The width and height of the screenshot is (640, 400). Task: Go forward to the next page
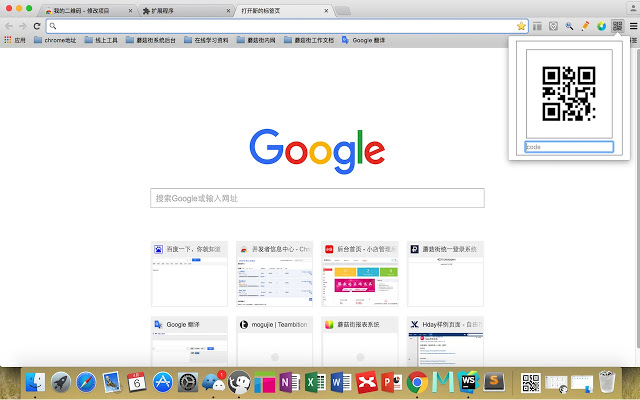pos(23,26)
